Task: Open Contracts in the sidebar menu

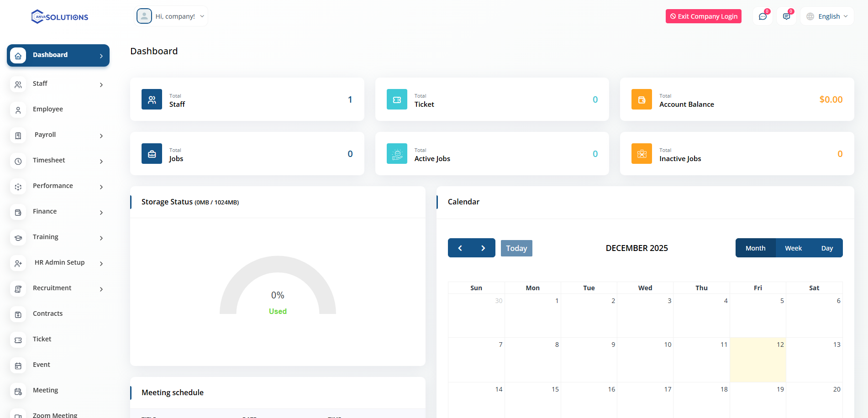Action: point(48,314)
